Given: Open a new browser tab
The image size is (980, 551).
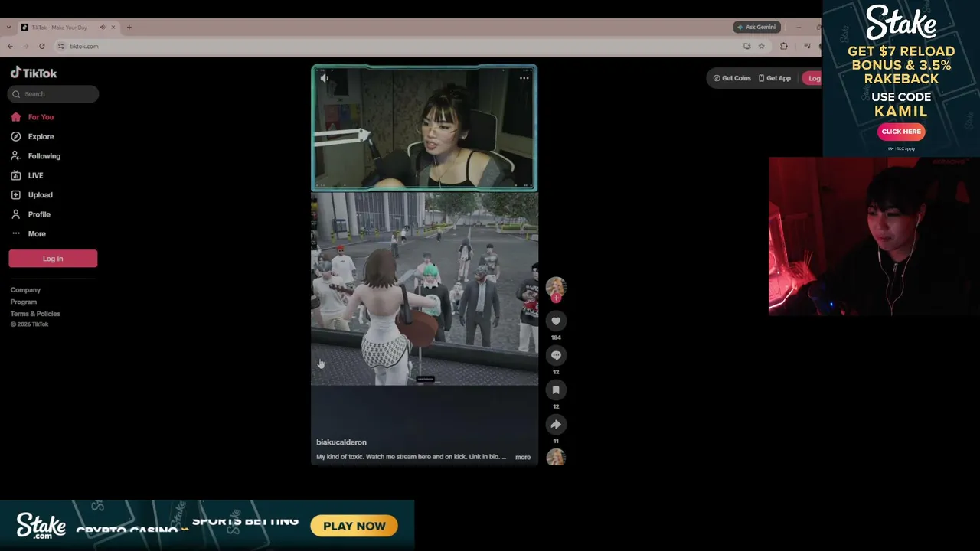Looking at the screenshot, I should pyautogui.click(x=129, y=28).
